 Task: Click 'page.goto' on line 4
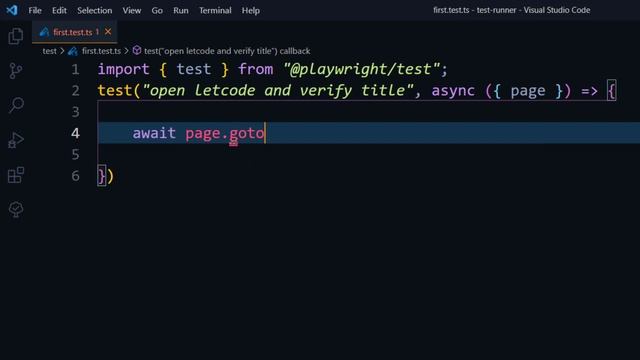click(x=225, y=133)
